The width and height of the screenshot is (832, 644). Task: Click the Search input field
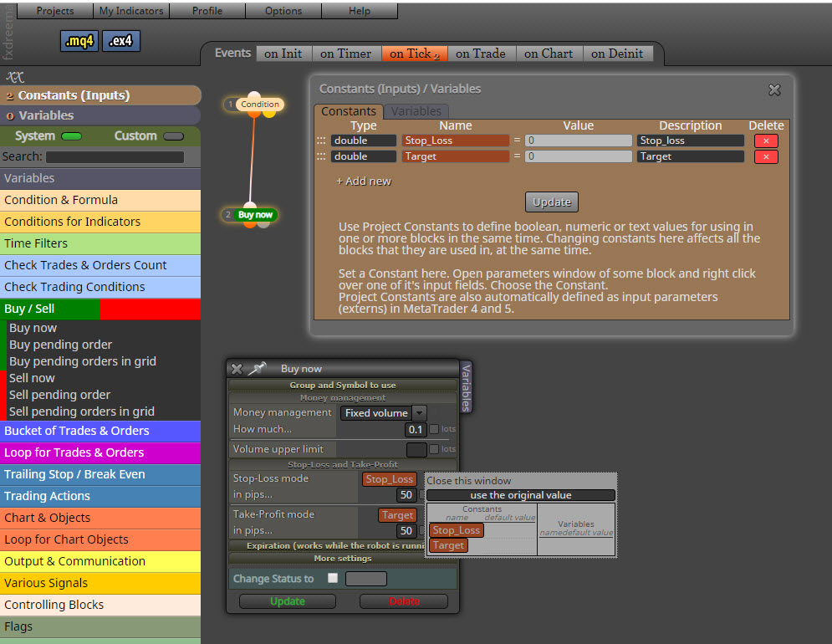pos(115,157)
